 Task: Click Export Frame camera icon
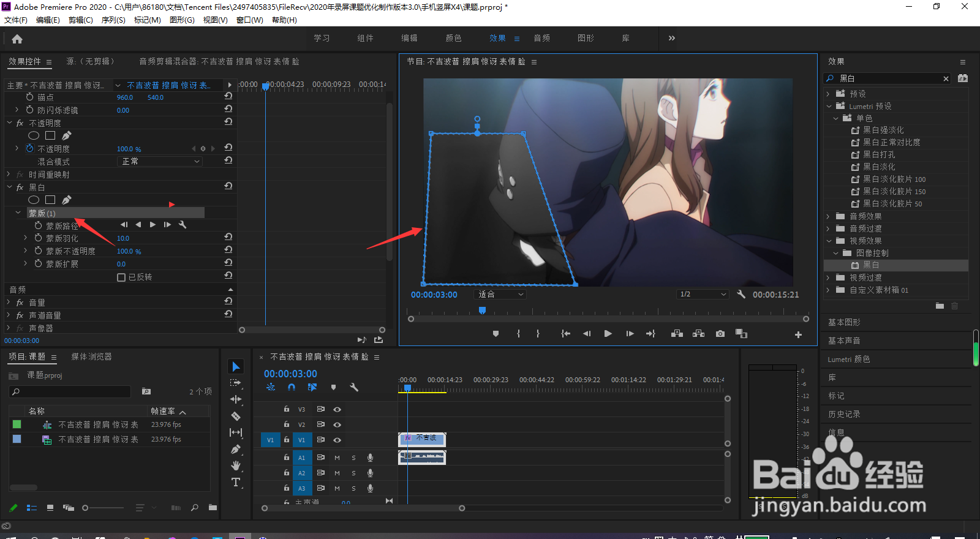(720, 334)
